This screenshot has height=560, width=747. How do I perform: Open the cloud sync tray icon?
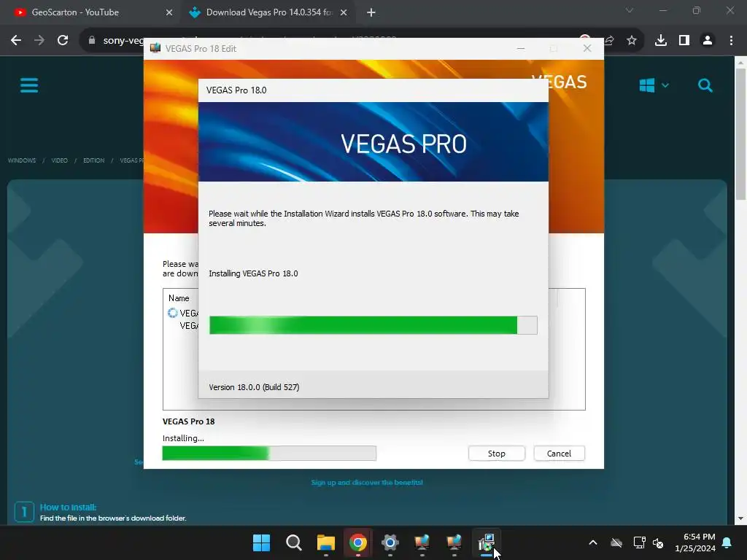[x=616, y=542]
